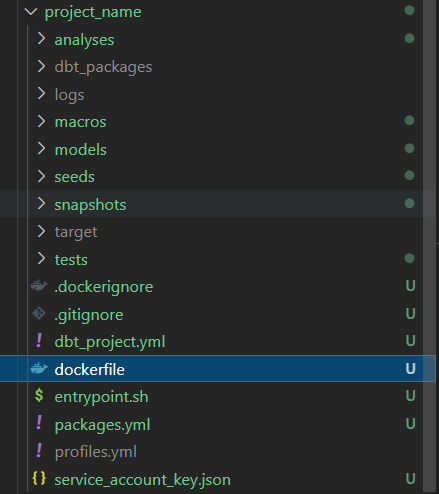Click the YAML icon next to profiles.yml

[39, 451]
